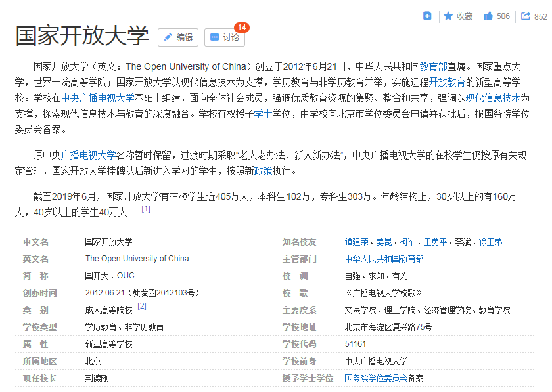The image size is (552, 392).
Task: Click the speech-bubble icon on 讨论 button
Action: (215, 38)
